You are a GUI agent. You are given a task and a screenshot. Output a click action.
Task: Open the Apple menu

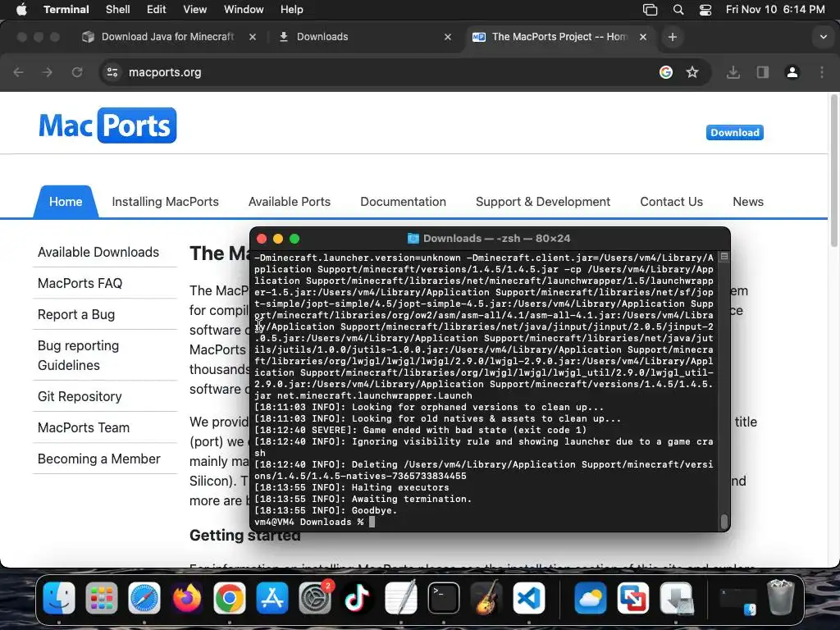pyautogui.click(x=21, y=9)
